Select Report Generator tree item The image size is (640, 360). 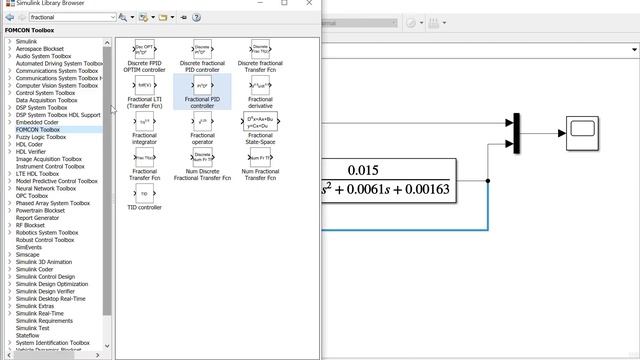(37, 218)
